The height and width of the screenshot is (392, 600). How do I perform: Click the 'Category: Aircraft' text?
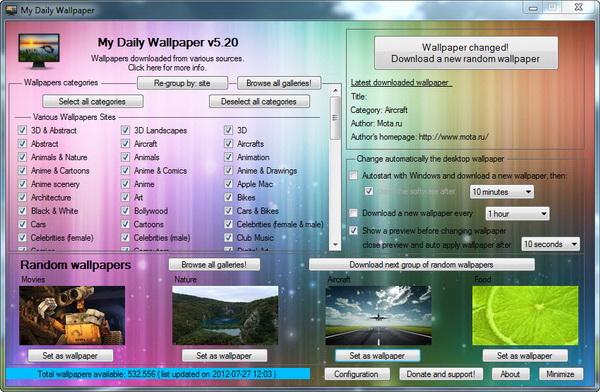point(379,110)
